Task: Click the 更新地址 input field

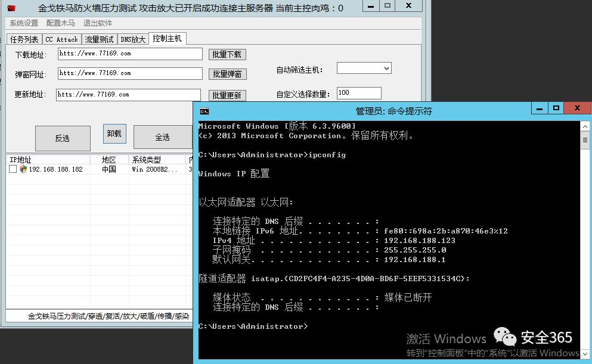Action: coord(128,95)
